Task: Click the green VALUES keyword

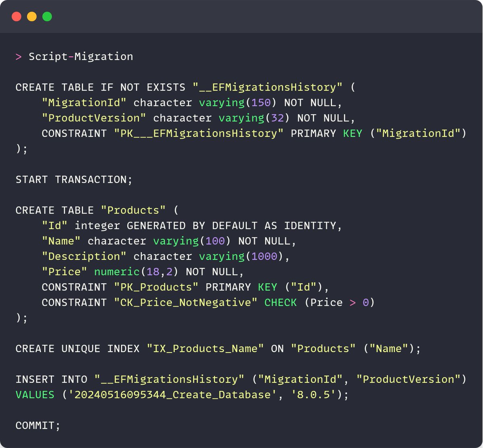Action: point(35,394)
